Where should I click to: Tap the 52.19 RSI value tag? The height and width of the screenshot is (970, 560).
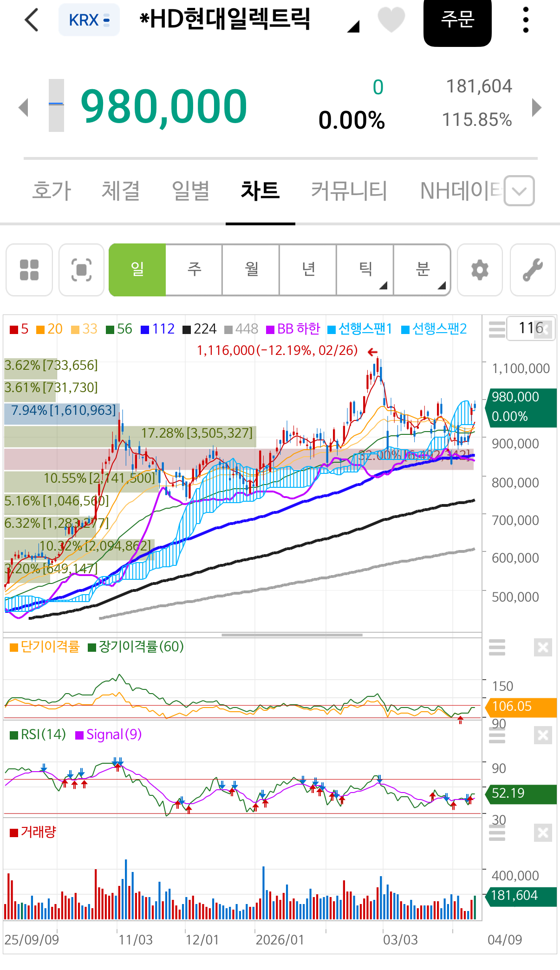pos(521,793)
